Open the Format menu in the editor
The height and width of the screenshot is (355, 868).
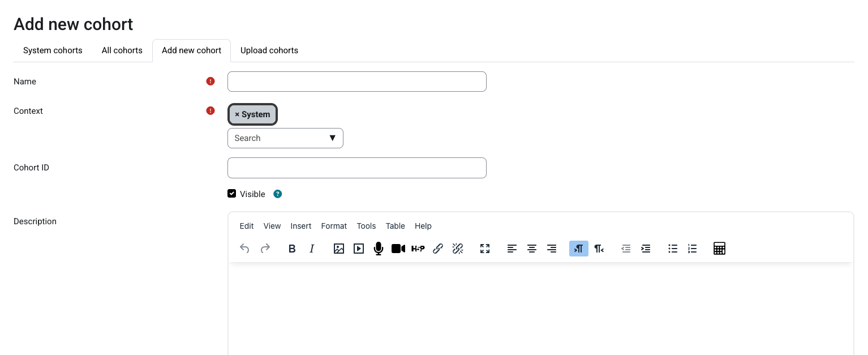tap(334, 226)
